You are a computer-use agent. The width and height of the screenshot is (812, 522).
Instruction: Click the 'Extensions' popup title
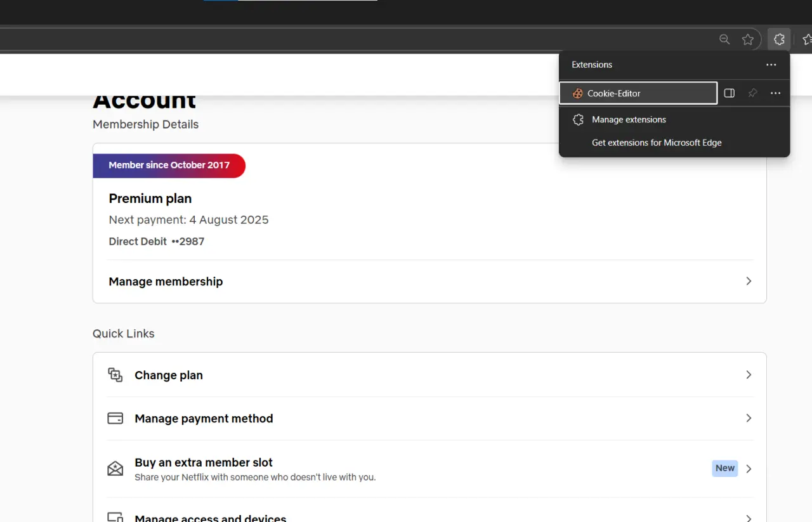[592, 65]
